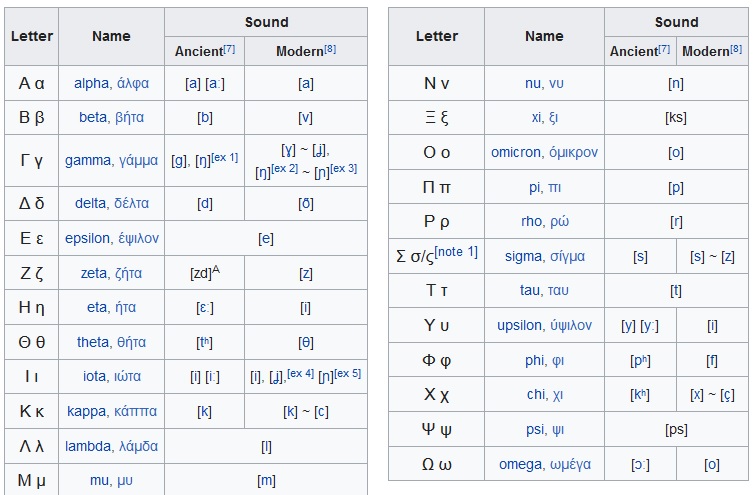Follow the upsilon link
754x495 pixels.
tap(519, 325)
